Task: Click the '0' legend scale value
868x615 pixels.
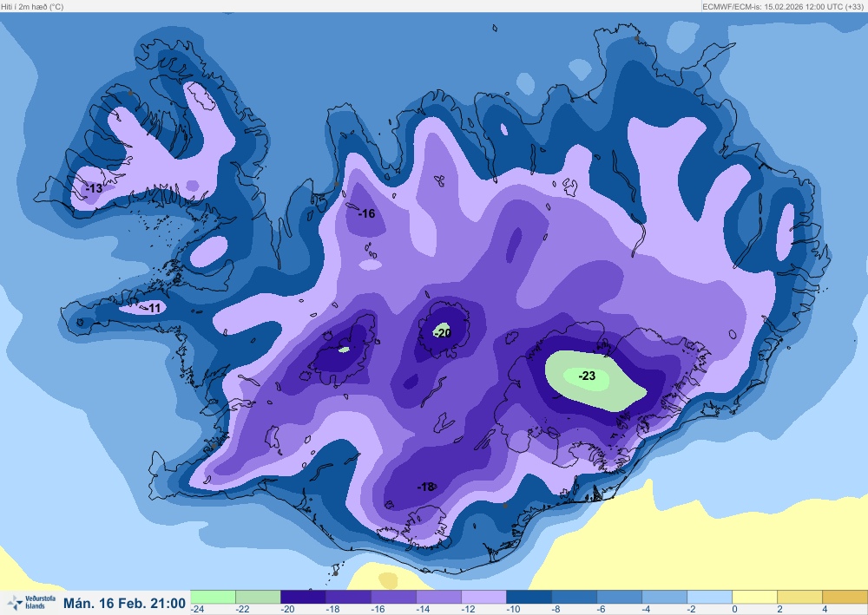Action: point(734,610)
